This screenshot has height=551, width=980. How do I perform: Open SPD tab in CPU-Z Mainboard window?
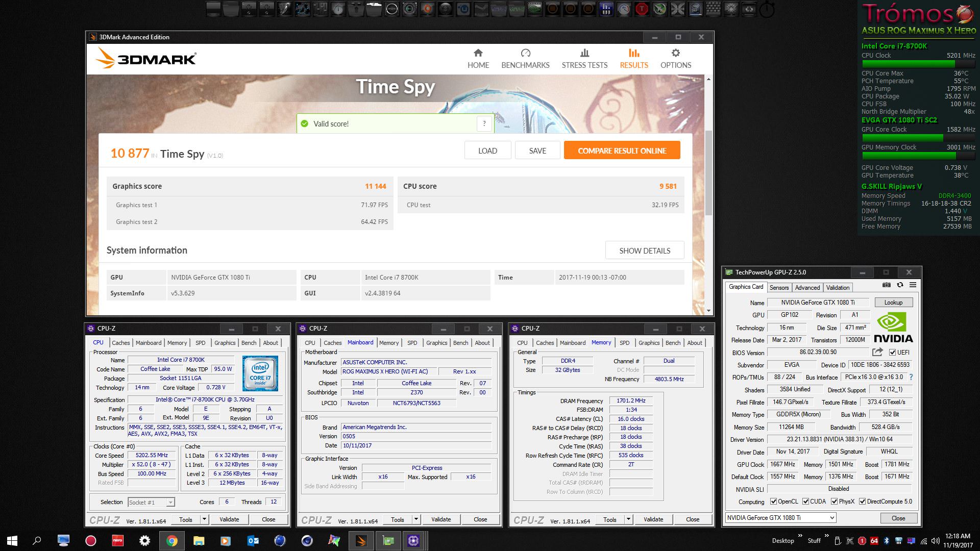412,343
